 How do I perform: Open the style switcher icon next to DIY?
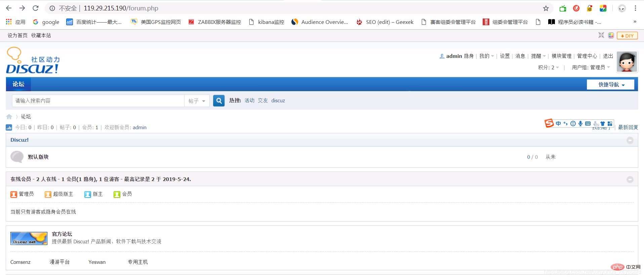611,35
